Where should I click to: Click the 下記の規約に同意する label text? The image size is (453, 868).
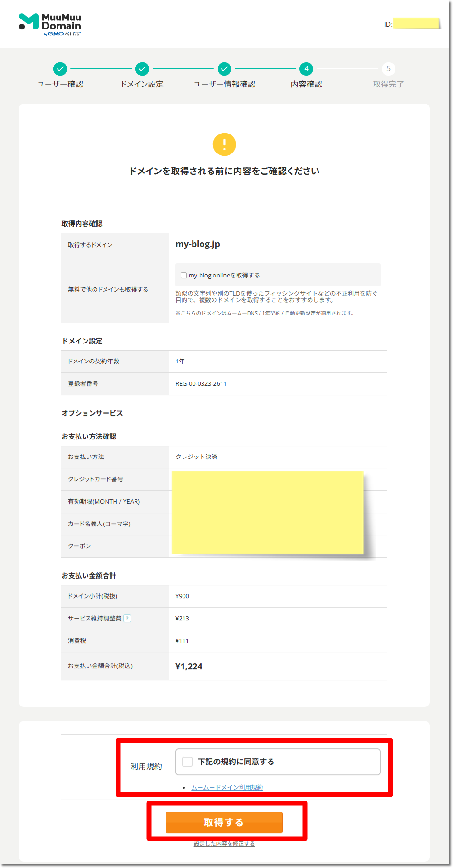pyautogui.click(x=236, y=762)
